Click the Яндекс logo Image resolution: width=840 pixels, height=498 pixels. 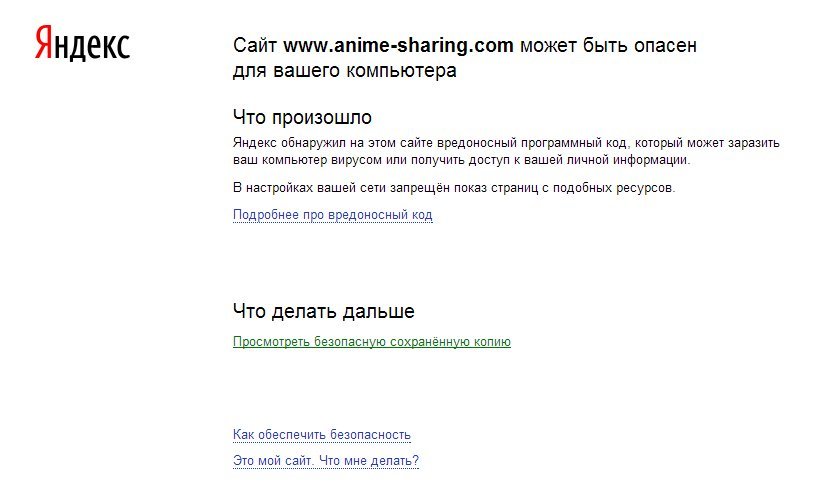coord(82,44)
